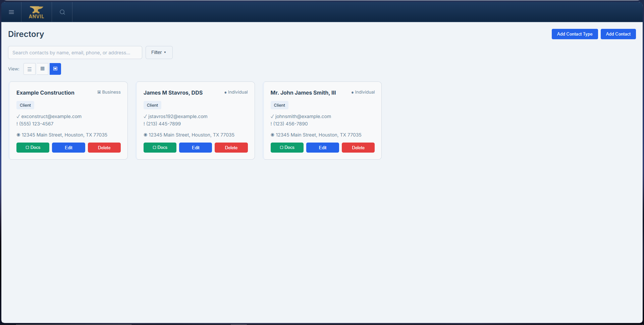
Task: Click the contacts search input field
Action: (x=75, y=52)
